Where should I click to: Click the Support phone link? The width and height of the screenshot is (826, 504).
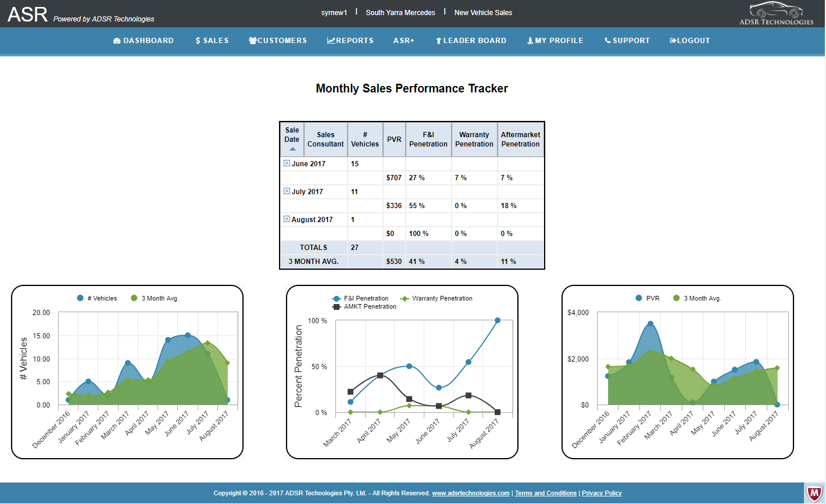tap(627, 41)
